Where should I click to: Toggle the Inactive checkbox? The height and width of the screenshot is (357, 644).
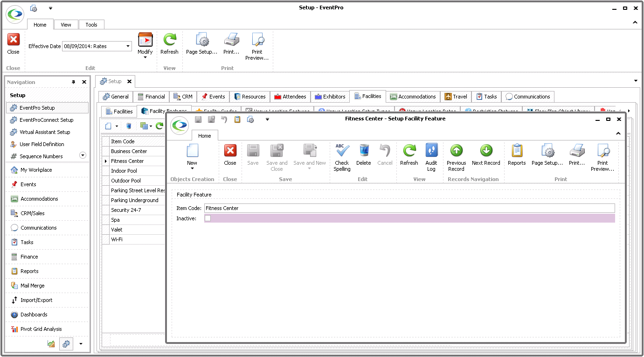(x=208, y=218)
